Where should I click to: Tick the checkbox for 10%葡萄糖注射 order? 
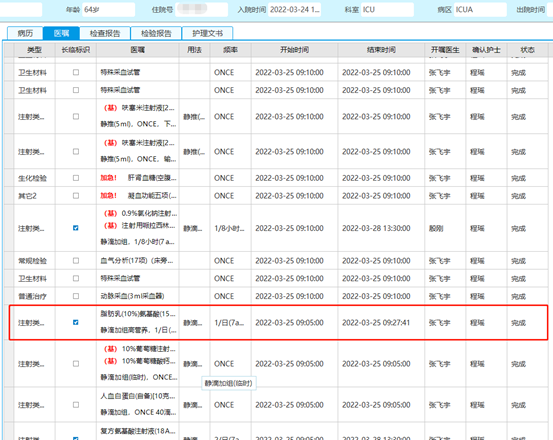[76, 363]
